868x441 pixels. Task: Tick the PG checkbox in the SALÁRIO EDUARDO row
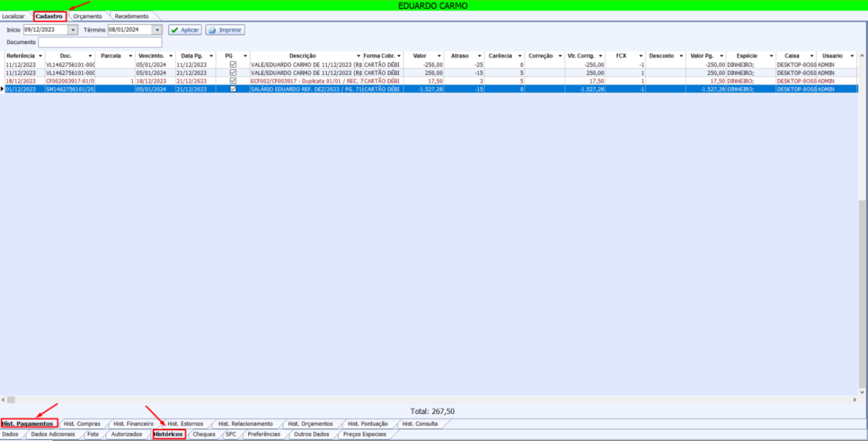click(233, 89)
